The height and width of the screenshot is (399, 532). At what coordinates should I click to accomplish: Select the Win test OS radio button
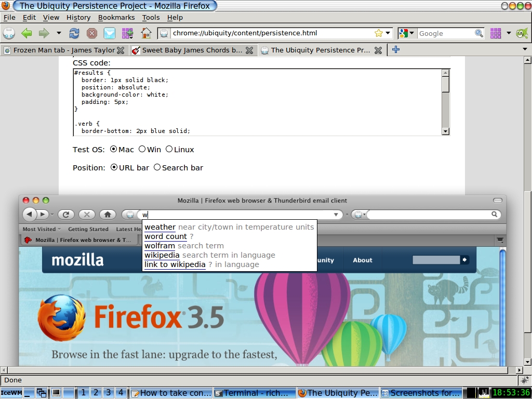(x=142, y=149)
